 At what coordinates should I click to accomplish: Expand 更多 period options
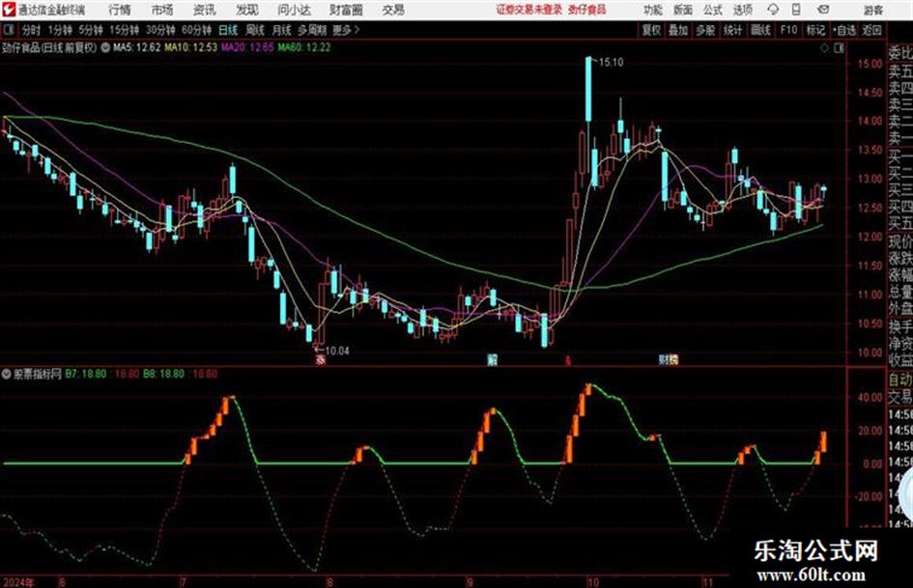347,30
